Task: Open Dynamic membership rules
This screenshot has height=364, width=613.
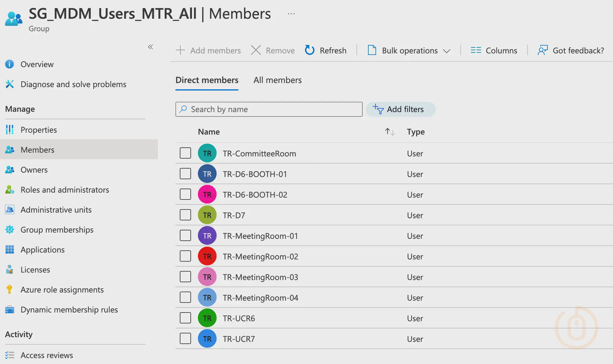Action: (69, 310)
